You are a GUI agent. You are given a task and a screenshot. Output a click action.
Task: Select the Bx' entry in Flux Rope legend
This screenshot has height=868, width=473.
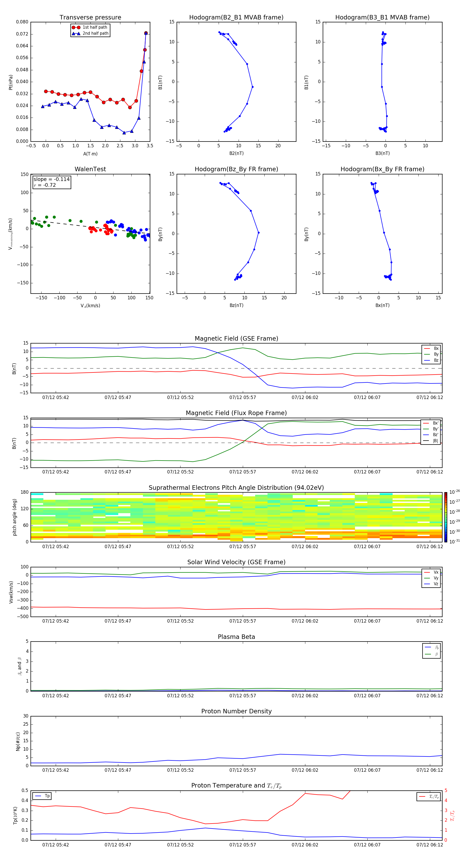(x=431, y=423)
